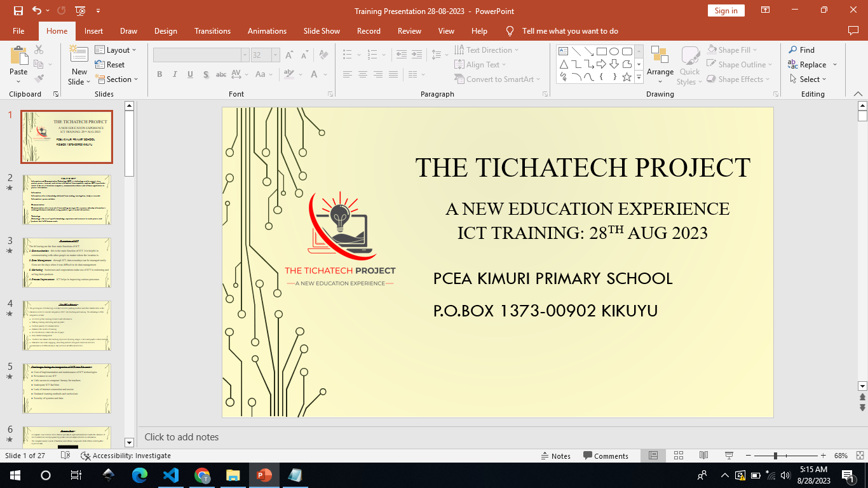868x488 pixels.
Task: Open the Transitions ribbon tab
Action: [212, 31]
